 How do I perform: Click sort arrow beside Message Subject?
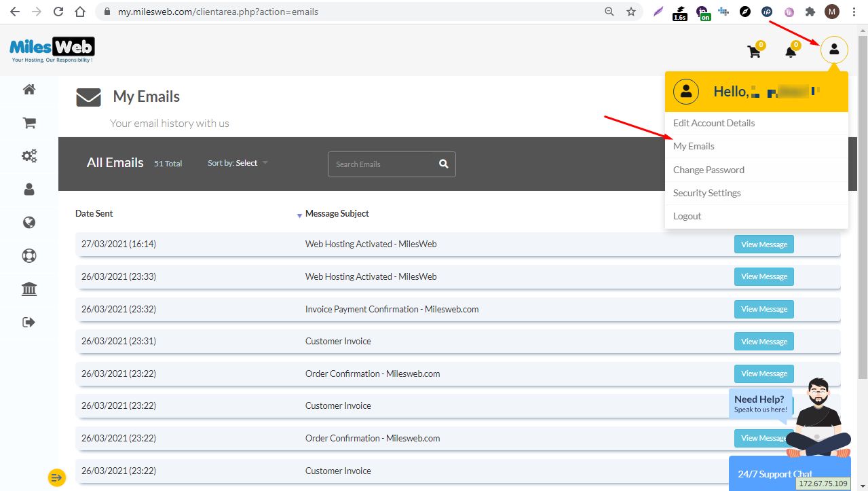[x=299, y=215]
